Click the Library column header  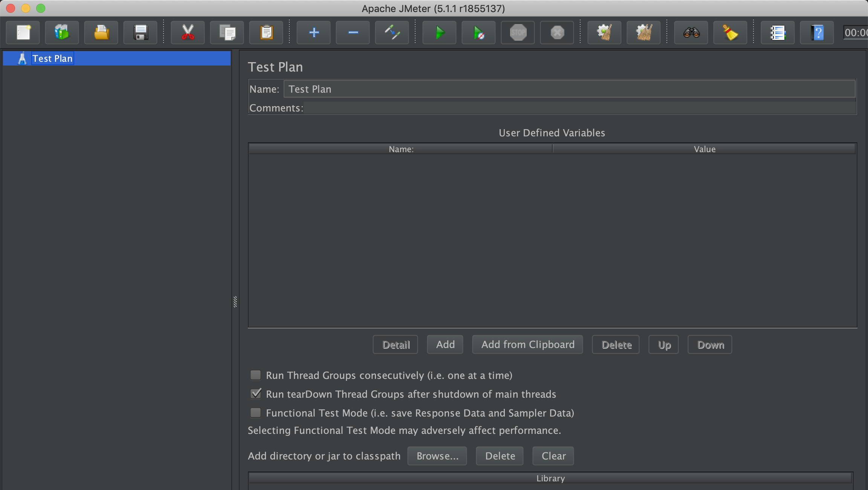point(550,478)
